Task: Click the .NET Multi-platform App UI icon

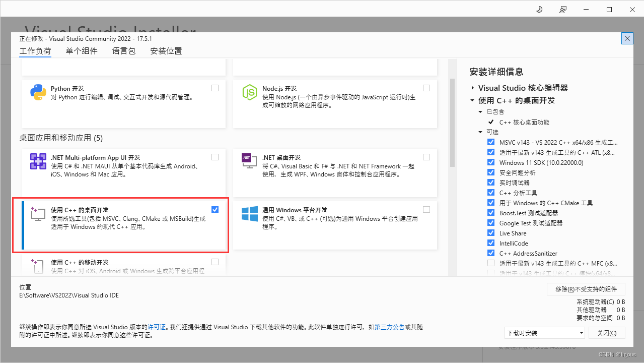Action: point(38,162)
